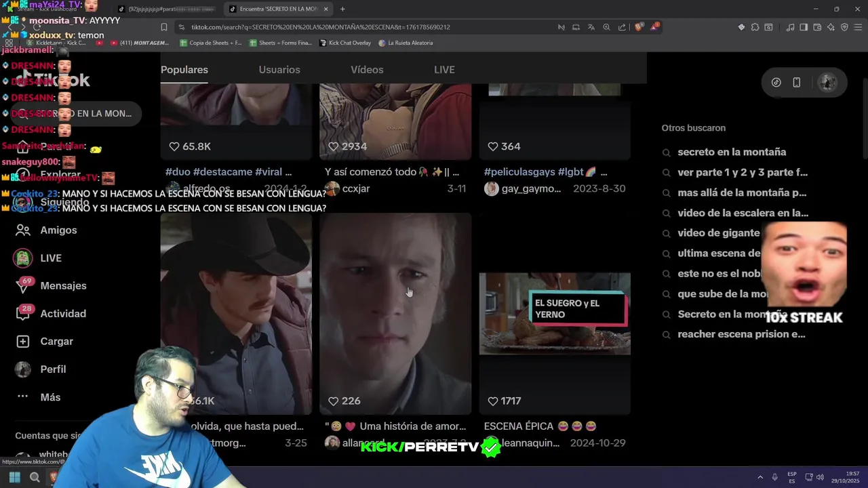Switch to the Usuarios tab

[x=279, y=70]
